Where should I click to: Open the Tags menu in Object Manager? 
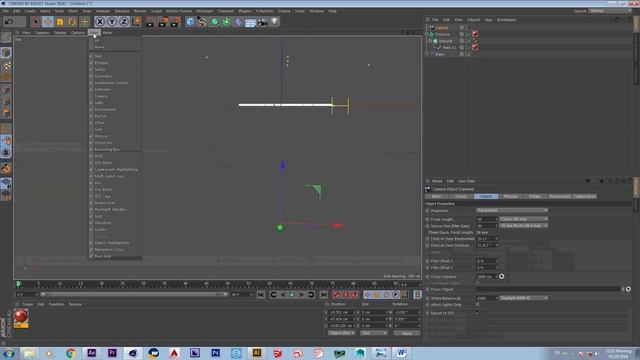click(x=488, y=20)
